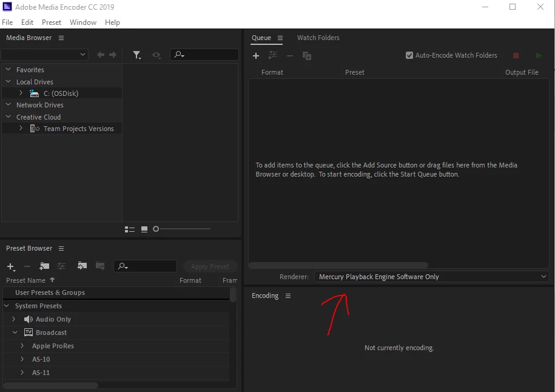Click the Media Browser search field

click(x=204, y=55)
